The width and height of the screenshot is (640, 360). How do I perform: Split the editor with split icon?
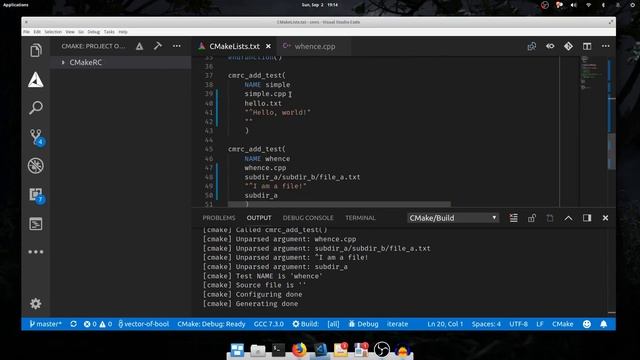[x=587, y=46]
